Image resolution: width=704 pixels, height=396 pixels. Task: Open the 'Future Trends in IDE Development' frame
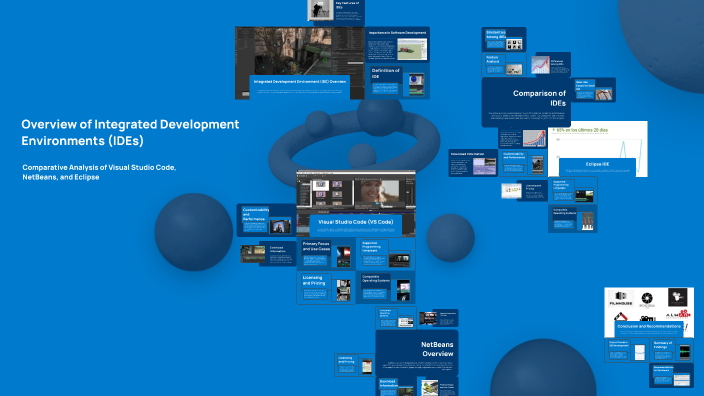(626, 350)
